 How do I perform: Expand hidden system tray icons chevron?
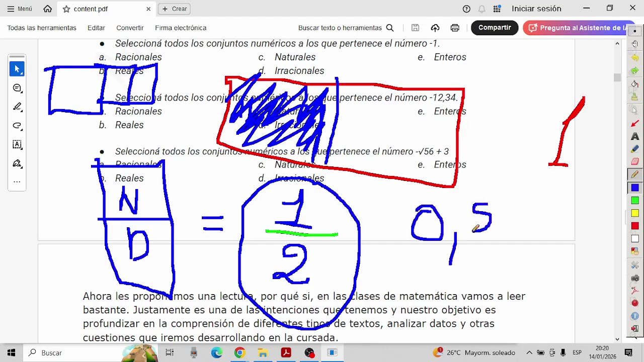coord(529,353)
